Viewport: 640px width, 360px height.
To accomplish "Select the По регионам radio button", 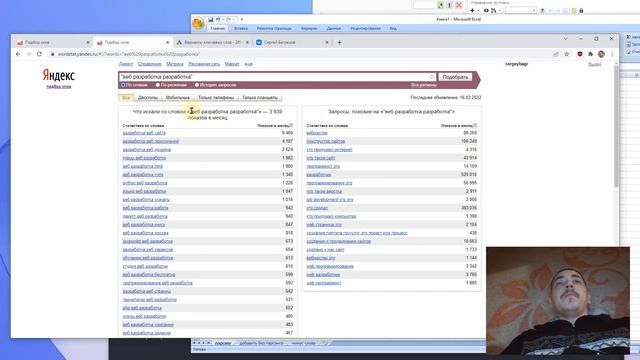I will pos(158,85).
